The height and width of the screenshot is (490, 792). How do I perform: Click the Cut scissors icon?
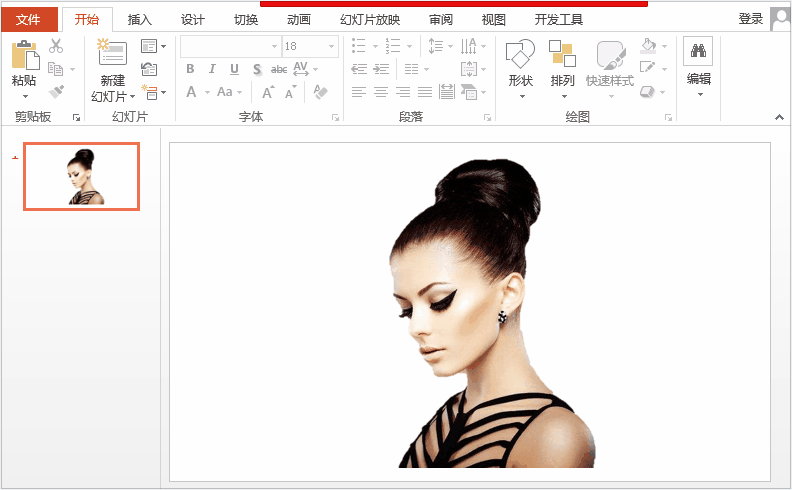click(56, 46)
